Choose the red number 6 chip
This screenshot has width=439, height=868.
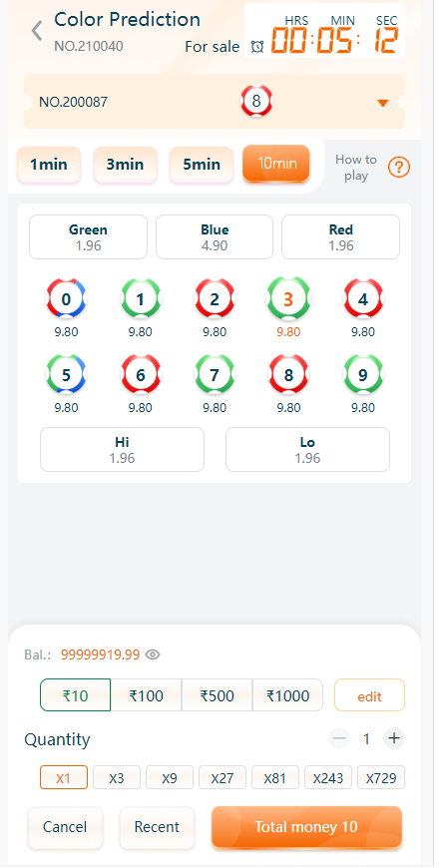tap(140, 375)
